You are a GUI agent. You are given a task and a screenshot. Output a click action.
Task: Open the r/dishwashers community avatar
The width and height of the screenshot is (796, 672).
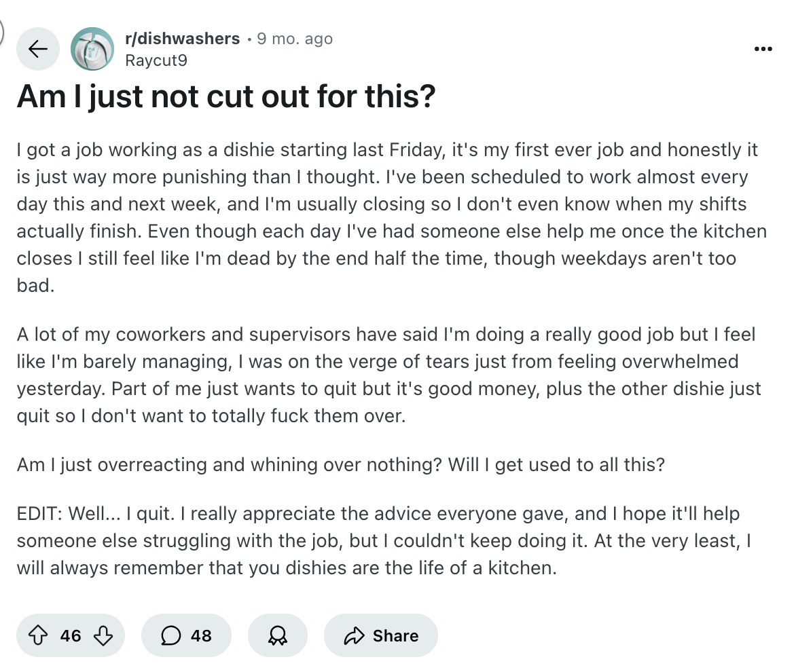point(92,49)
